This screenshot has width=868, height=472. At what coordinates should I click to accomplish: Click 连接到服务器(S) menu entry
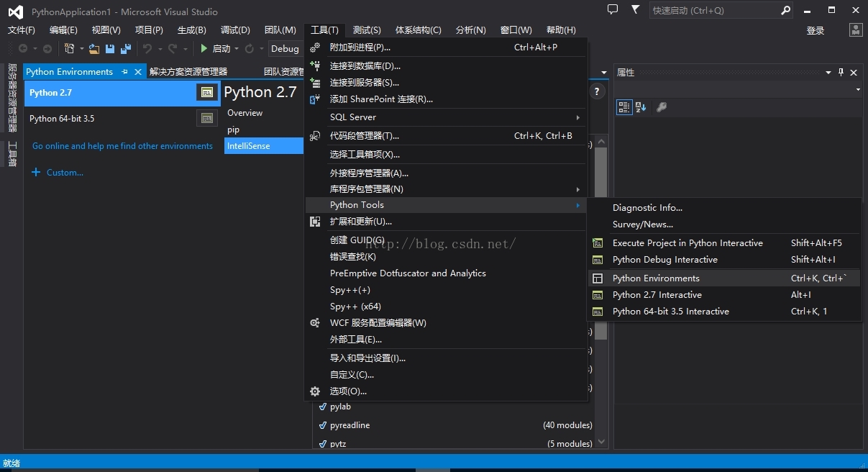[x=446, y=83]
